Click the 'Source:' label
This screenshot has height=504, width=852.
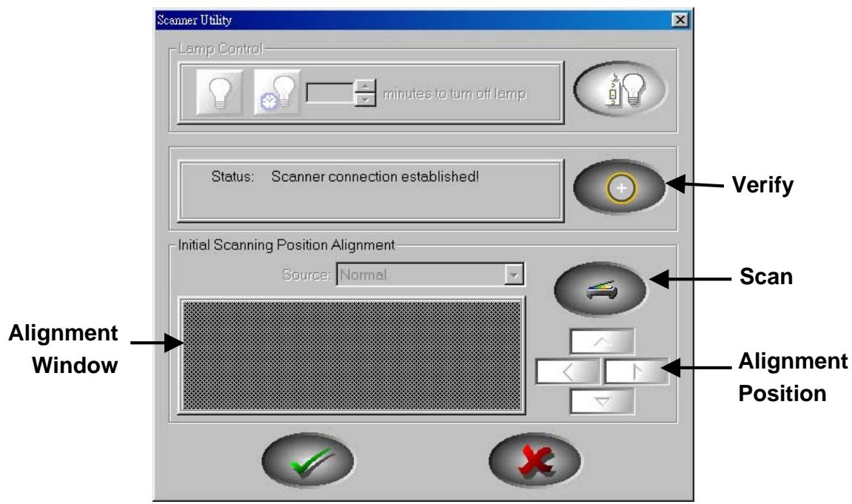[306, 275]
